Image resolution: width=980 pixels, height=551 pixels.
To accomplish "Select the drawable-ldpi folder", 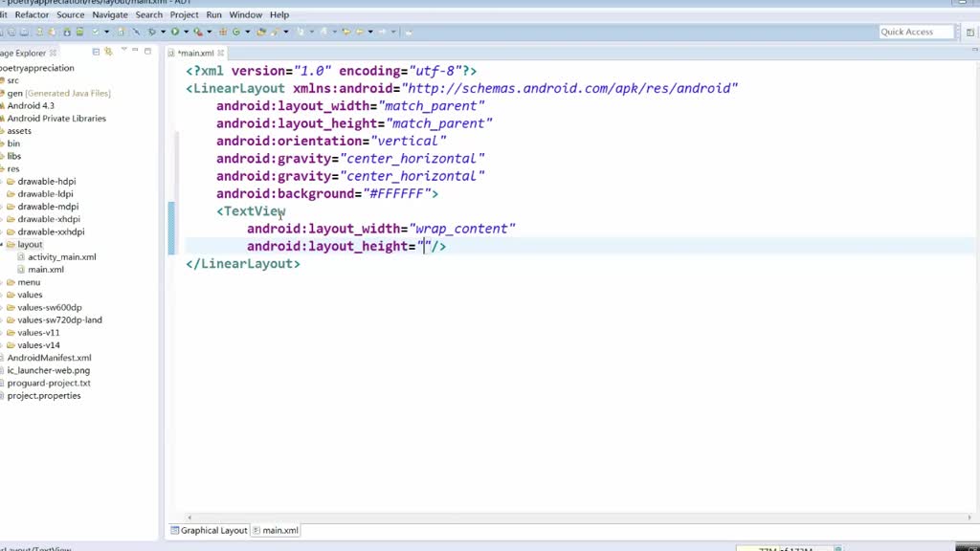I will (x=45, y=193).
